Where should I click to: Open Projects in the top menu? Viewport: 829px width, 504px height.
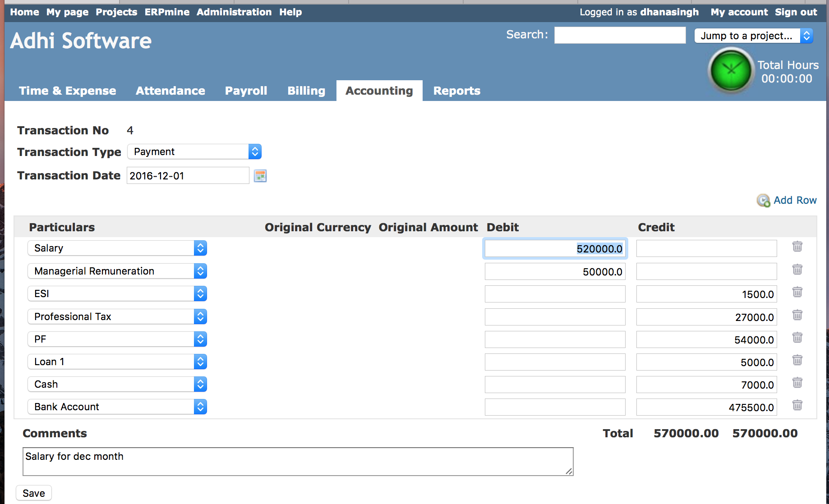click(116, 12)
